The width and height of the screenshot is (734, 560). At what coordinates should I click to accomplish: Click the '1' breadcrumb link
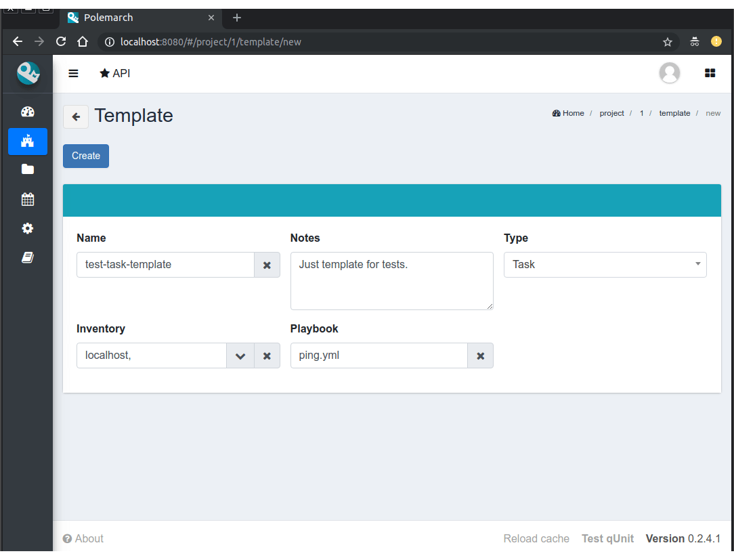(x=641, y=113)
